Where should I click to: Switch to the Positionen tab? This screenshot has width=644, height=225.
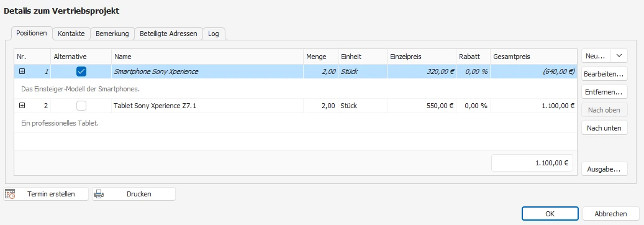tap(32, 34)
